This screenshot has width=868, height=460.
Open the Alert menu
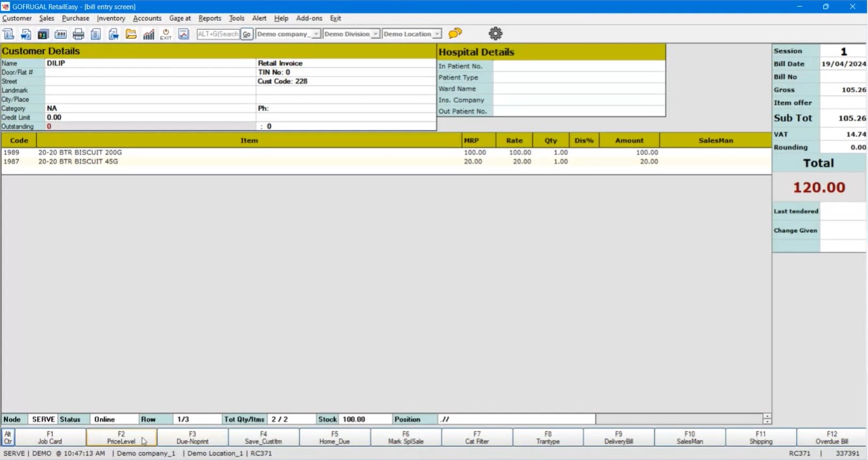point(259,18)
